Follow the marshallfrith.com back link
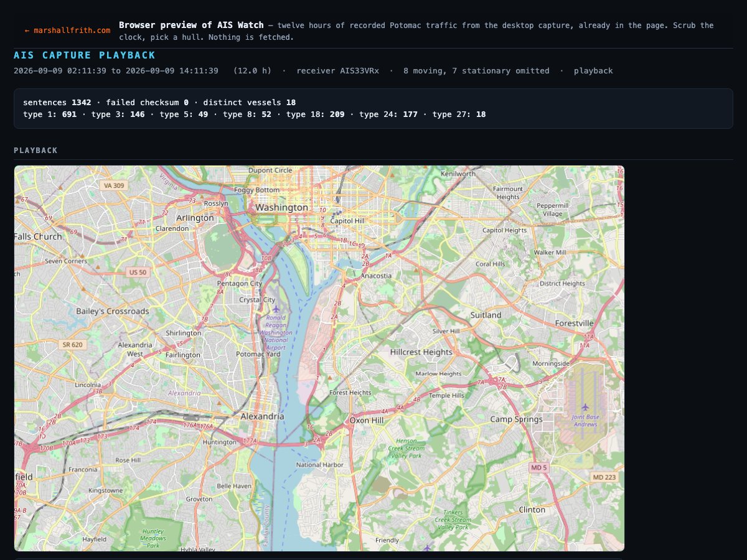The image size is (747, 560). click(67, 30)
